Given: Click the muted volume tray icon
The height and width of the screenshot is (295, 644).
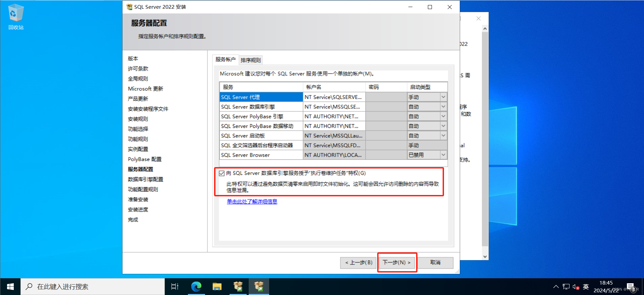Looking at the screenshot, I should click(x=576, y=287).
